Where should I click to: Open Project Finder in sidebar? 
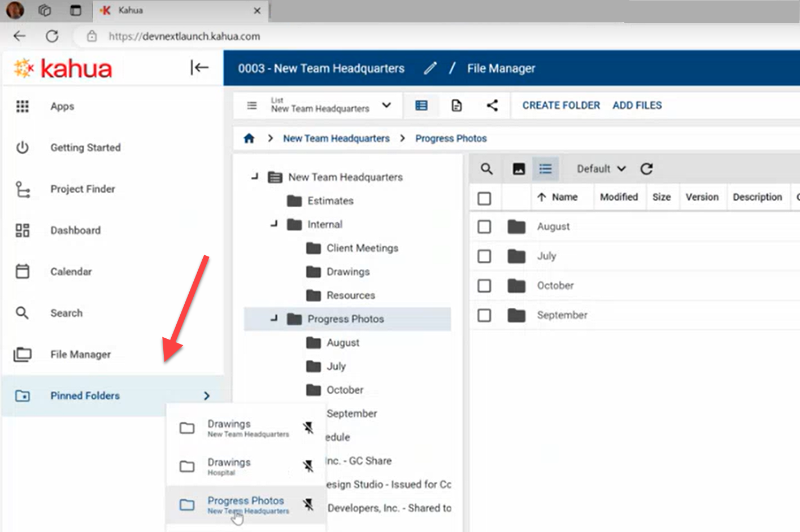(x=82, y=189)
